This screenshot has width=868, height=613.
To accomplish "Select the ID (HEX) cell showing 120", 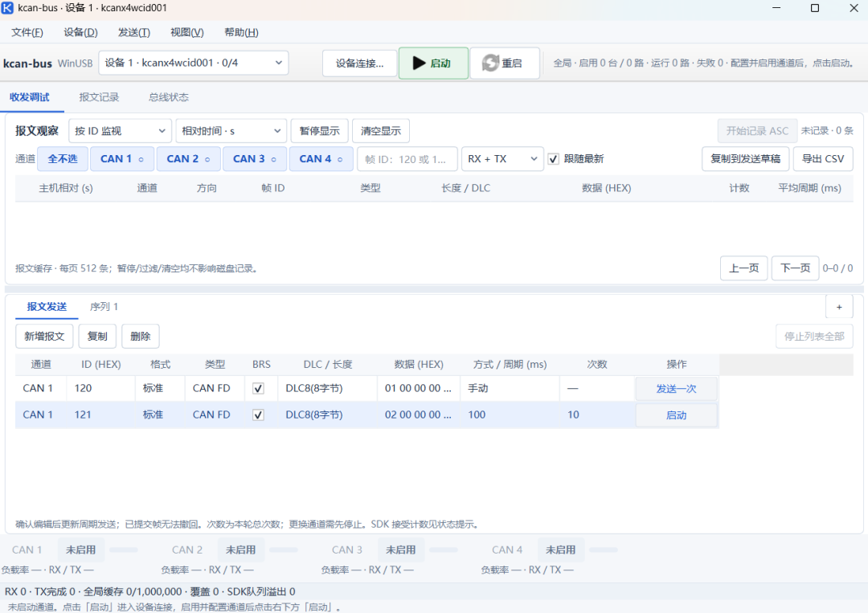I will click(100, 388).
